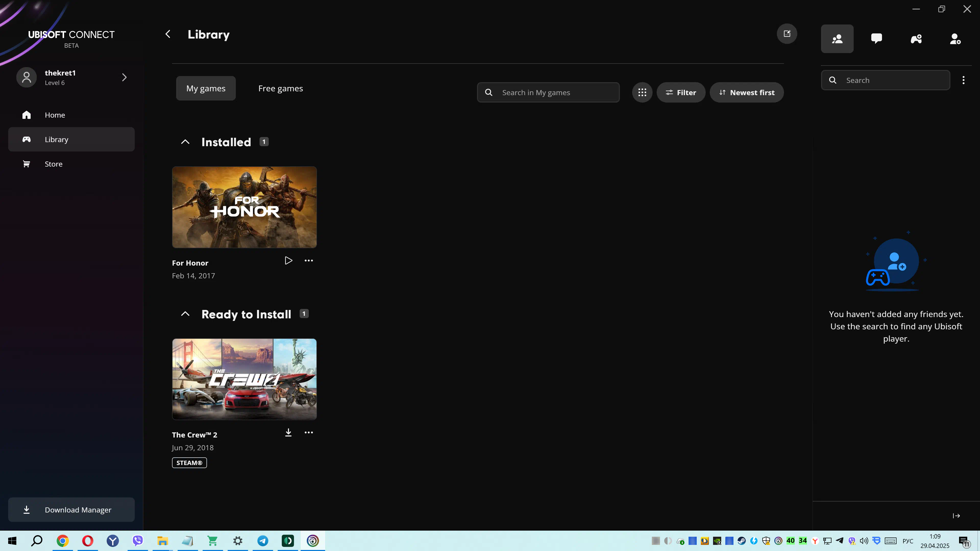
Task: Click Ubisoft Connect taskbar icon
Action: [313, 541]
